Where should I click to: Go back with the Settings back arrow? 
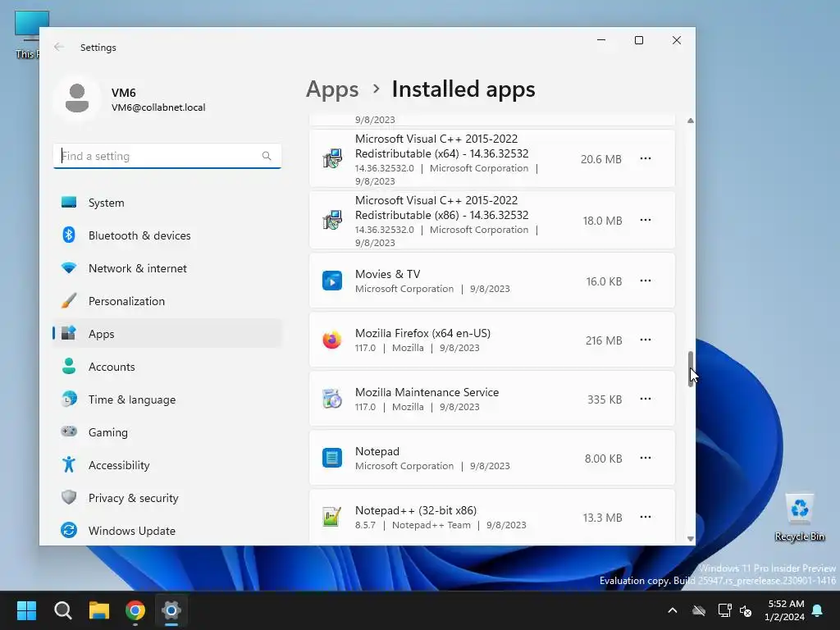point(59,47)
